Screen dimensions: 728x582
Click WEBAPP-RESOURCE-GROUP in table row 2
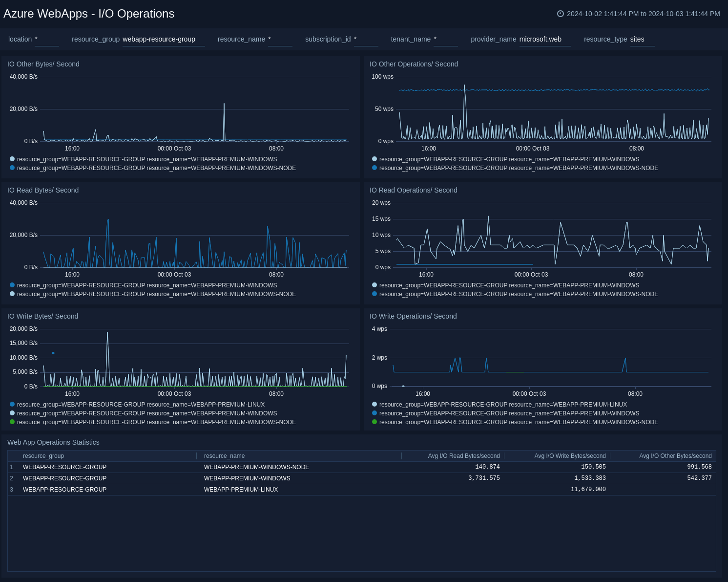(x=64, y=478)
